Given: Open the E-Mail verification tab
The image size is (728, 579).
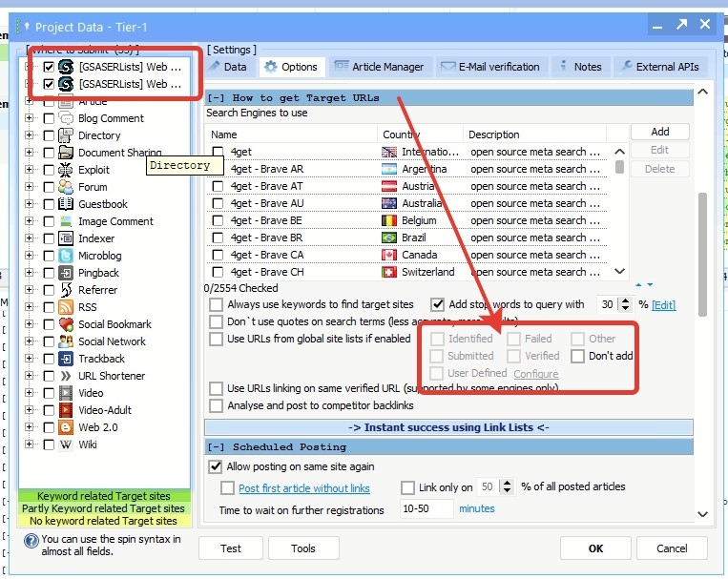Looking at the screenshot, I should [x=491, y=67].
